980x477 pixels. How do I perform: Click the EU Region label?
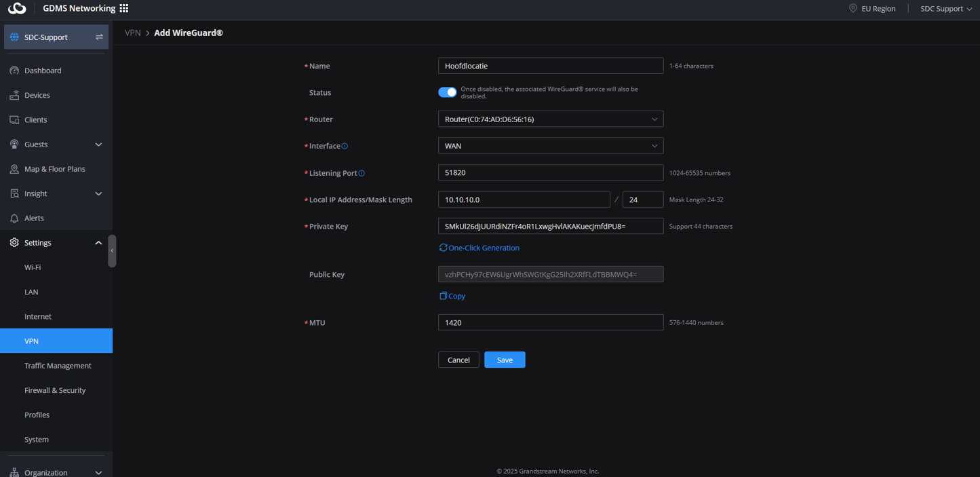[878, 8]
